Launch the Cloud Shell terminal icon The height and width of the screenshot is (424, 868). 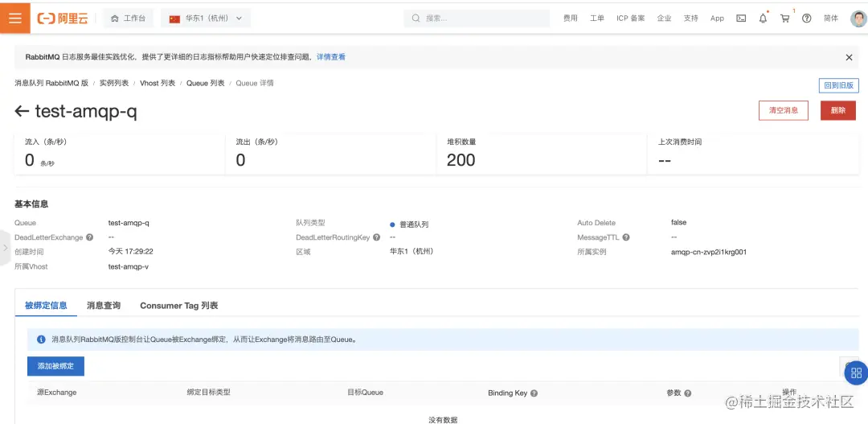[741, 19]
